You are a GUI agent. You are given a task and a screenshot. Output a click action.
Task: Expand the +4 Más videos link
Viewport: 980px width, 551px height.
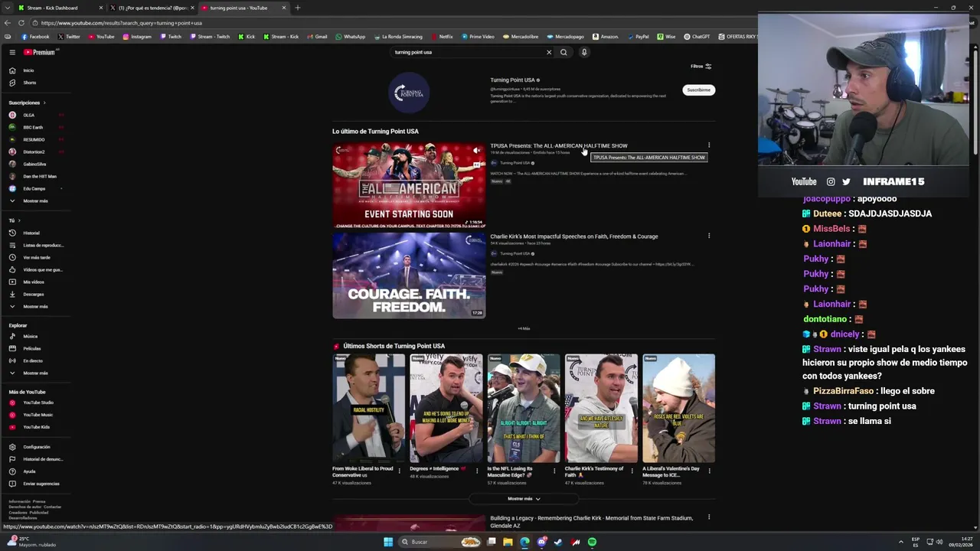[524, 328]
